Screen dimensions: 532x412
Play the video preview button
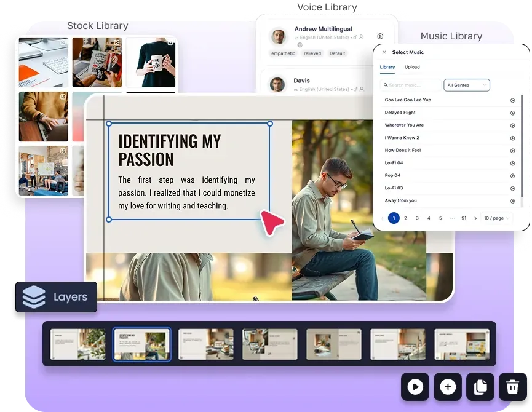coord(416,387)
